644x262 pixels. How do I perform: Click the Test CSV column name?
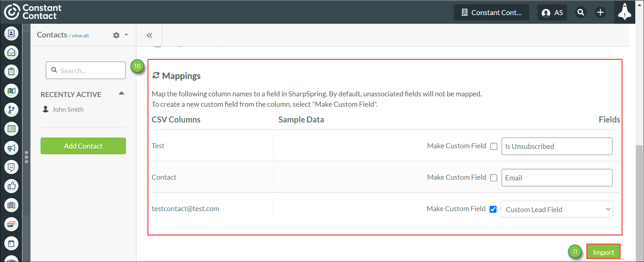point(158,146)
